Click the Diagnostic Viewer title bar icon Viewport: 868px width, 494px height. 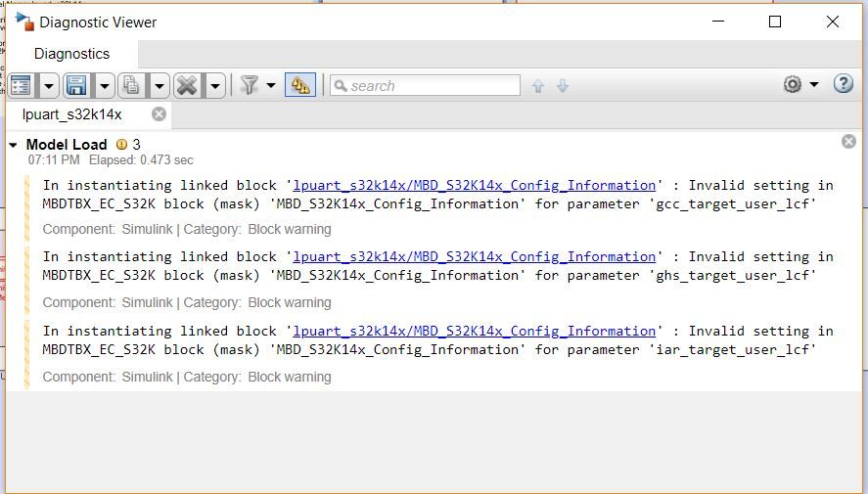24,22
